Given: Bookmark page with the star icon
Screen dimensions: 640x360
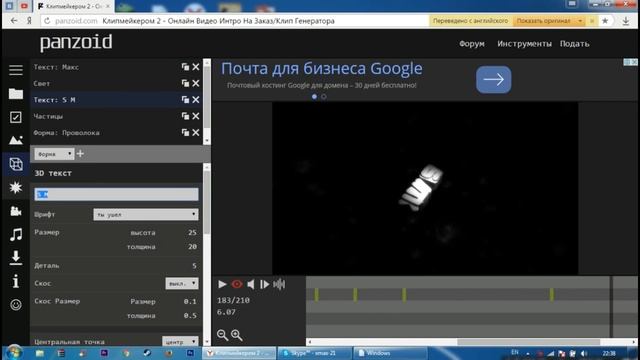Looking at the screenshot, I should (605, 21).
